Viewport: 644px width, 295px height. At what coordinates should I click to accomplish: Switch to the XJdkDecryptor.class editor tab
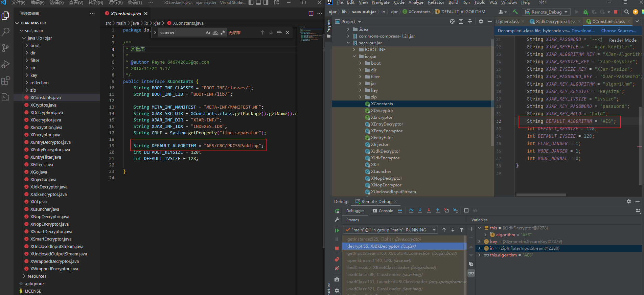(555, 21)
